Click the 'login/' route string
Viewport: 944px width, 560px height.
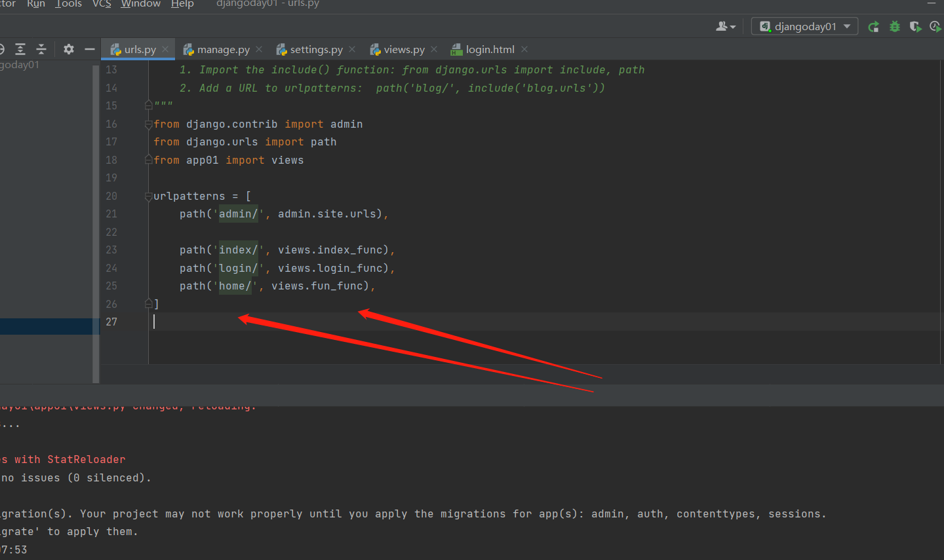click(239, 269)
